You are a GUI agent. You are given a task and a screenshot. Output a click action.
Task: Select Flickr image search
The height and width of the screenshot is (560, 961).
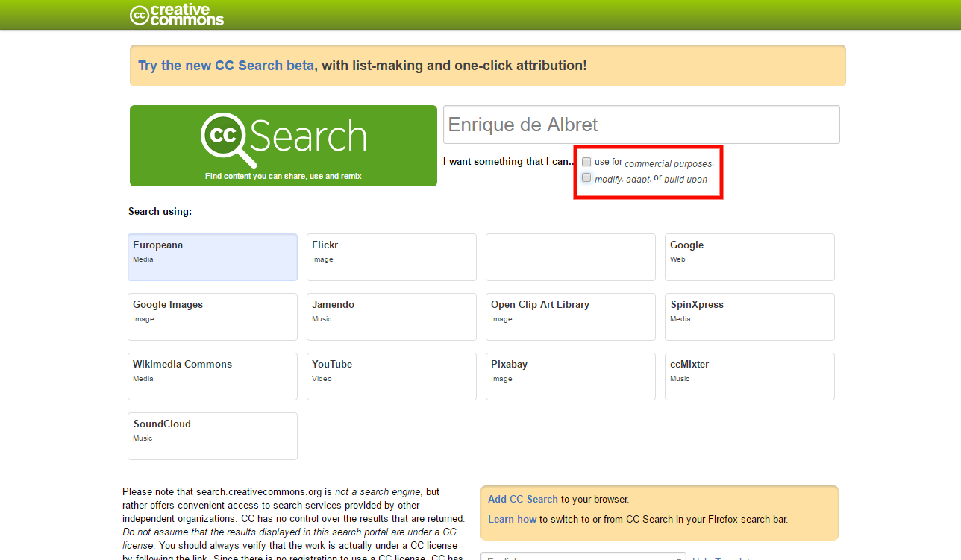(x=392, y=257)
